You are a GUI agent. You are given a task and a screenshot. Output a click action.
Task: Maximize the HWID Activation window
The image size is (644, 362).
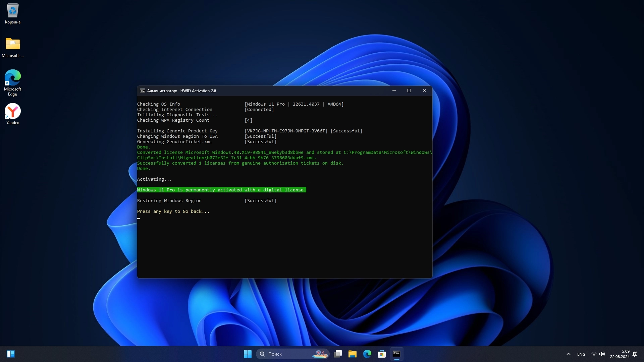pyautogui.click(x=409, y=90)
